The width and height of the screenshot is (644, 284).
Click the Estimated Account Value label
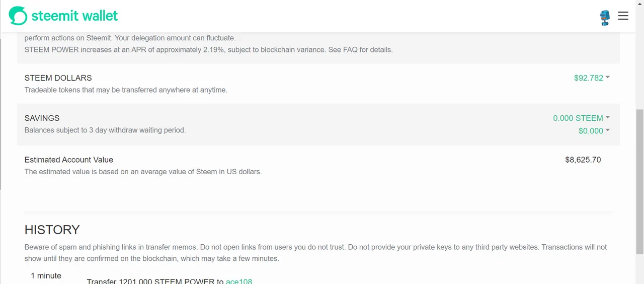[69, 160]
